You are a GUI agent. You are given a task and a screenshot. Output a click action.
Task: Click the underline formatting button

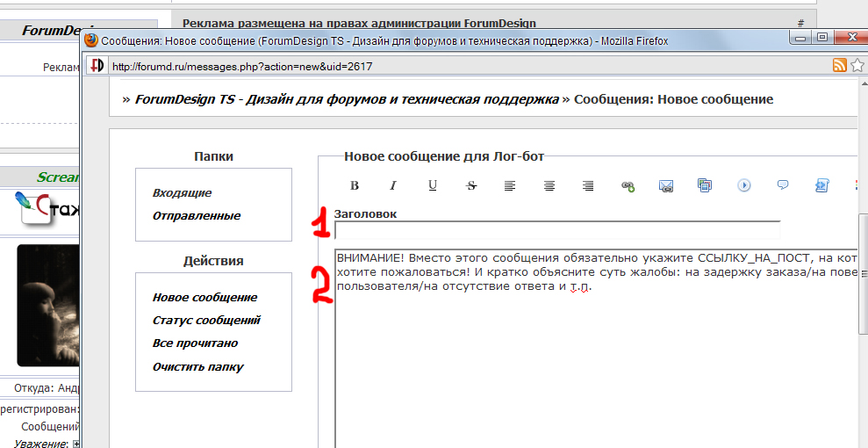(433, 185)
